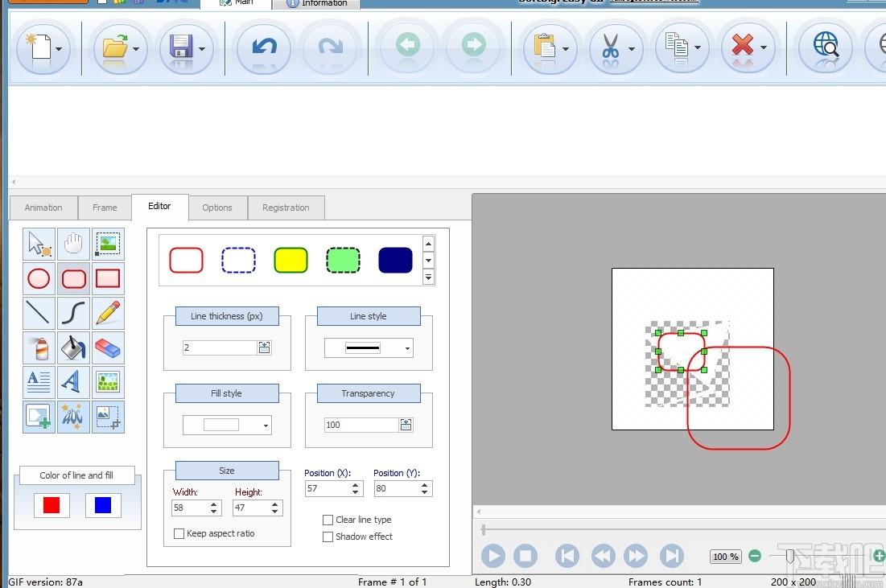Select the Ellipse shape tool
This screenshot has height=588, width=886.
click(39, 278)
